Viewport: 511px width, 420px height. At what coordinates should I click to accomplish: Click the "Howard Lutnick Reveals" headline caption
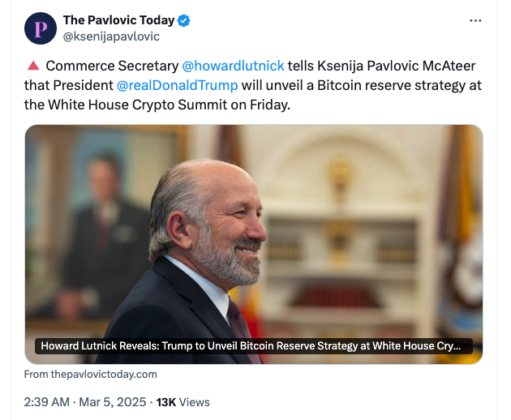(x=251, y=346)
